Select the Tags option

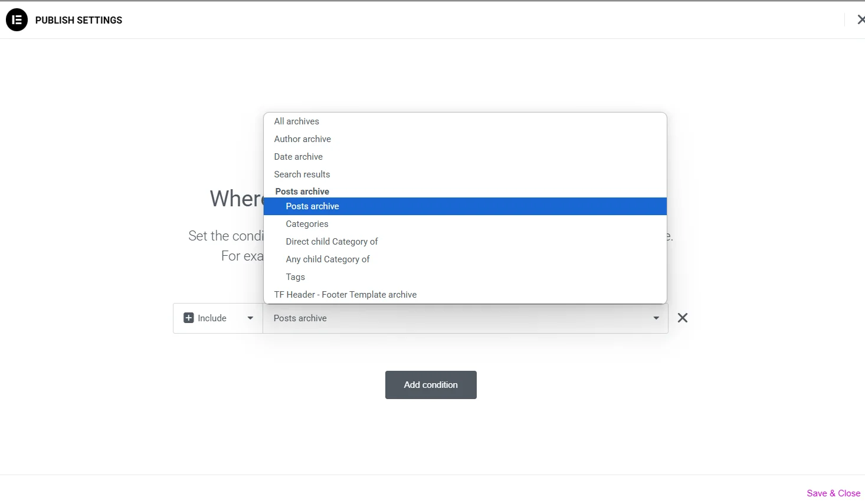pyautogui.click(x=295, y=277)
